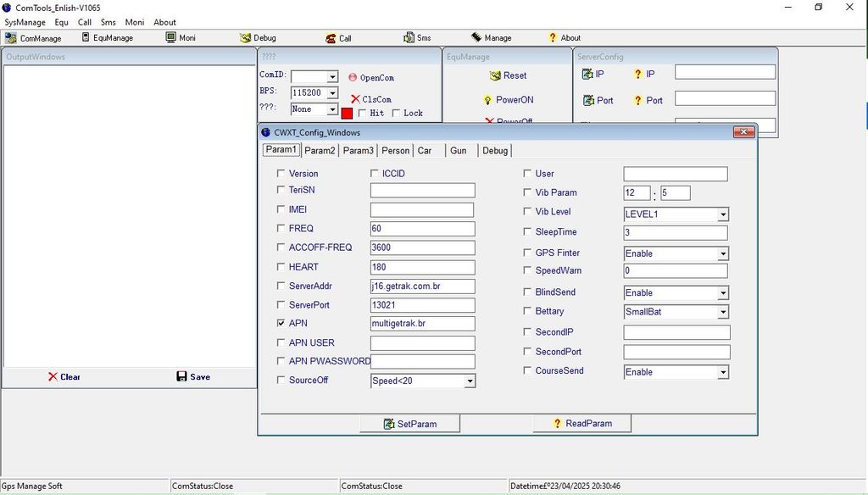868x495 pixels.
Task: Click the ReadParam button
Action: pyautogui.click(x=581, y=424)
